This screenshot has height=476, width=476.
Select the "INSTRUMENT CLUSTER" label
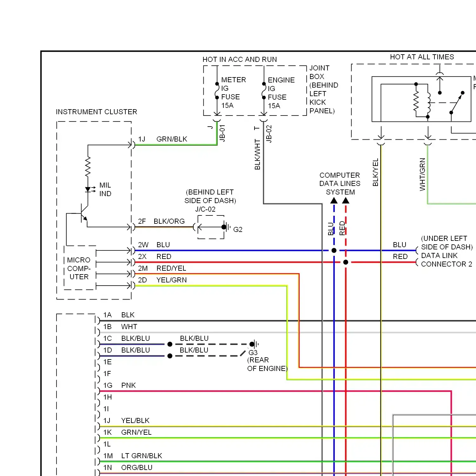pos(96,112)
